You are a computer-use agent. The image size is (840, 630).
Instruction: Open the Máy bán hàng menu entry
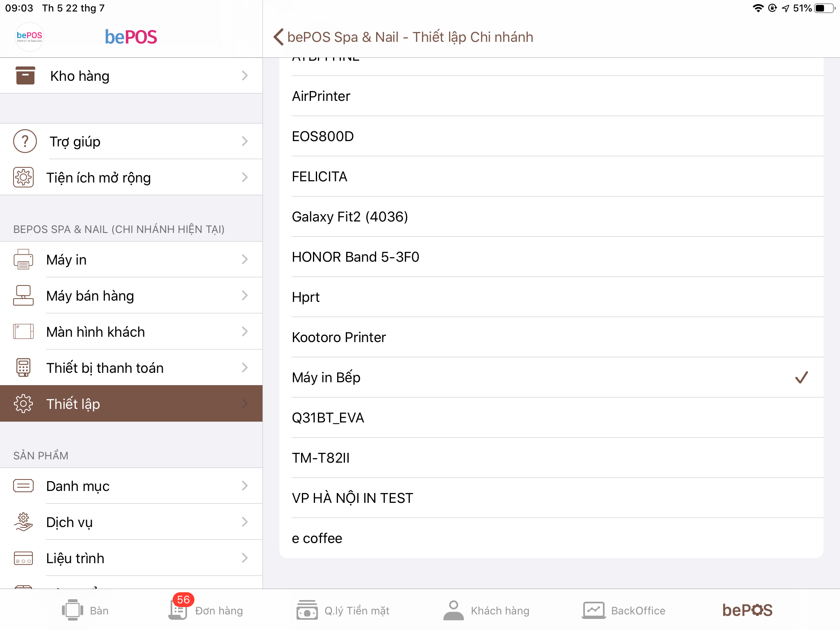(131, 295)
